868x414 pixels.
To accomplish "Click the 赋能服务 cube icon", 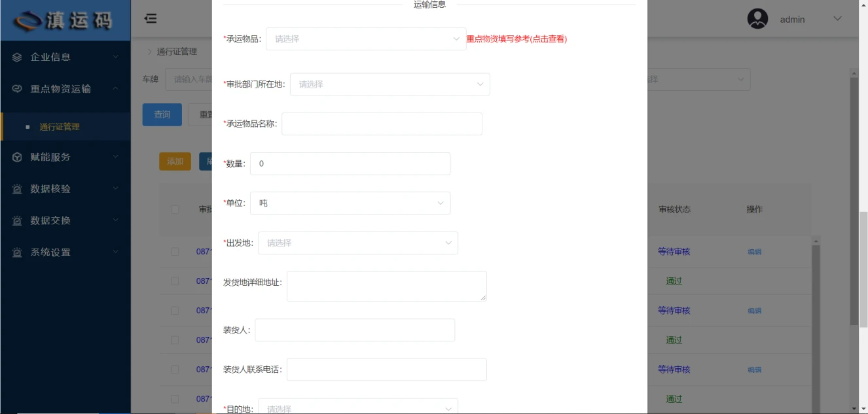I will pos(17,157).
